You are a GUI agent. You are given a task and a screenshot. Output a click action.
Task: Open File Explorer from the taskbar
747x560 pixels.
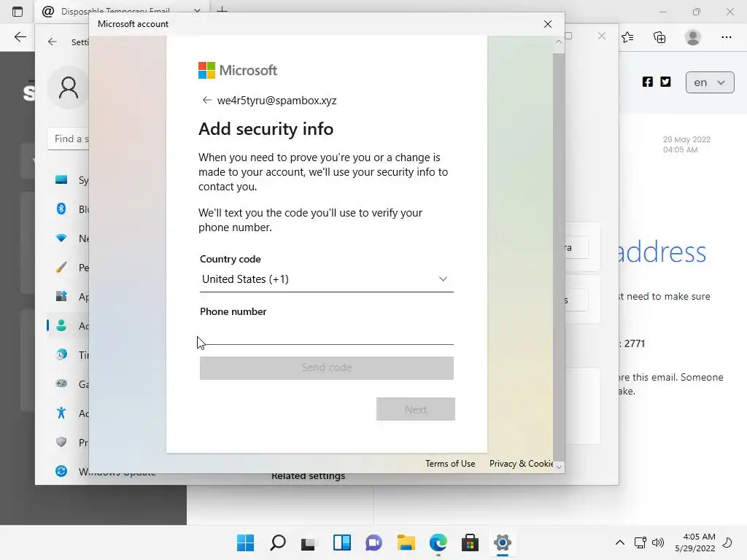pyautogui.click(x=406, y=542)
